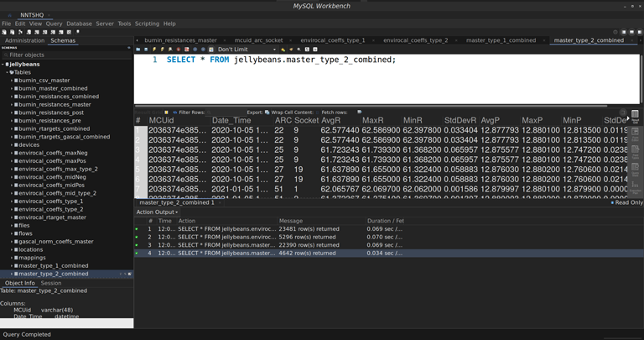This screenshot has height=340, width=644.
Task: Collapse the jellybeans schema node
Action: 3,64
